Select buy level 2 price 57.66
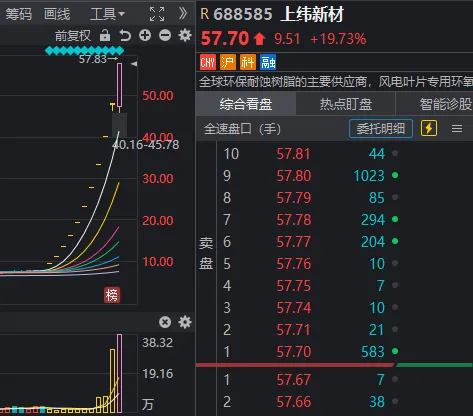This screenshot has height=416, width=473. click(294, 402)
